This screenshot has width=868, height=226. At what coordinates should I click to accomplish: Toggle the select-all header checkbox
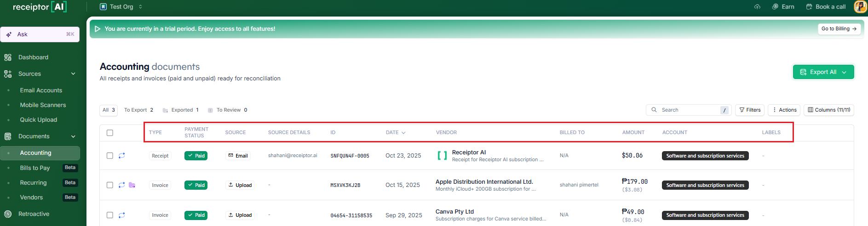[110, 133]
